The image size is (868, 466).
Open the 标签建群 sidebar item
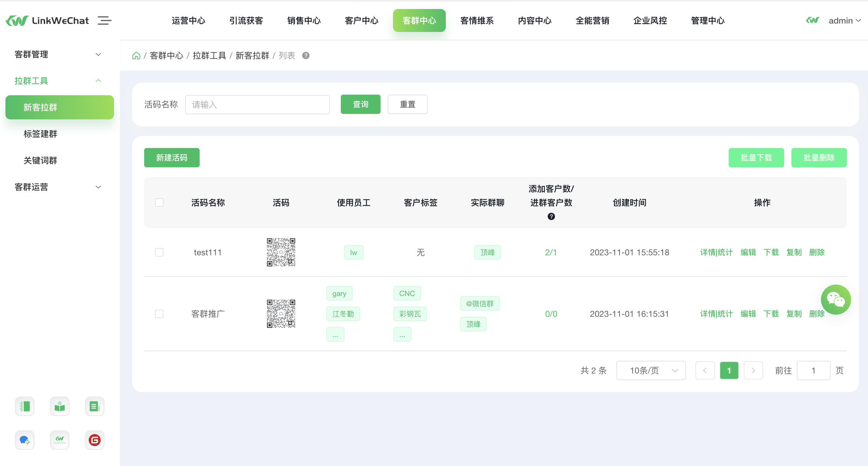[x=40, y=134]
